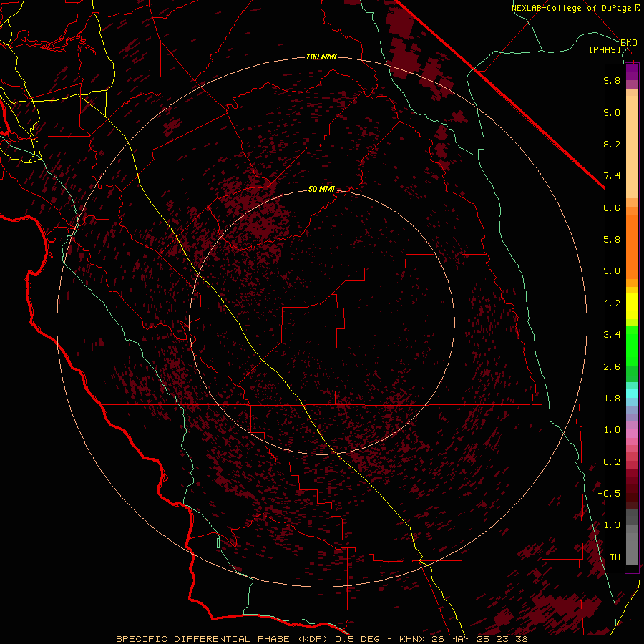The width and height of the screenshot is (644, 644).
Task: Pick the purple top band of the color scale
Action: click(632, 72)
